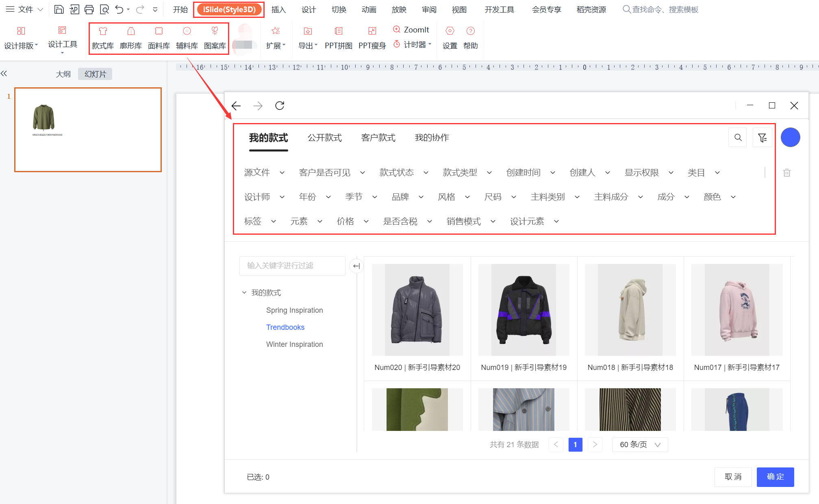Click the refresh icon in dialog header
Image resolution: width=819 pixels, height=504 pixels.
pos(280,106)
